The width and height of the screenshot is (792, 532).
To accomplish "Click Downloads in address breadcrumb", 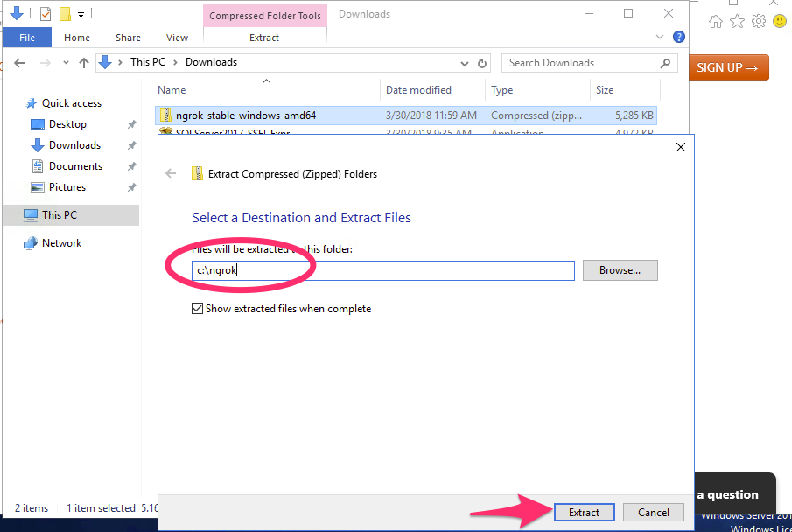I will pyautogui.click(x=211, y=62).
